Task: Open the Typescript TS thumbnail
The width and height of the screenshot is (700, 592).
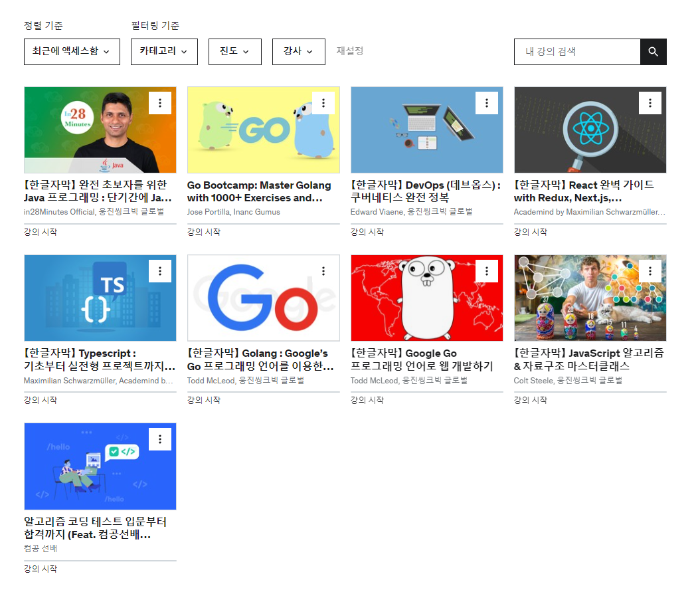Action: pos(100,298)
